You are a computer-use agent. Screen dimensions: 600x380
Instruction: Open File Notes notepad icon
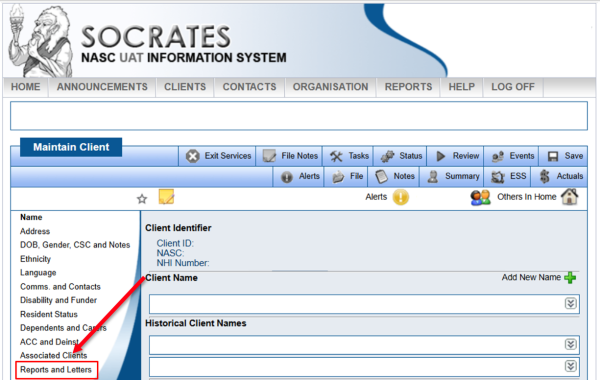[269, 156]
